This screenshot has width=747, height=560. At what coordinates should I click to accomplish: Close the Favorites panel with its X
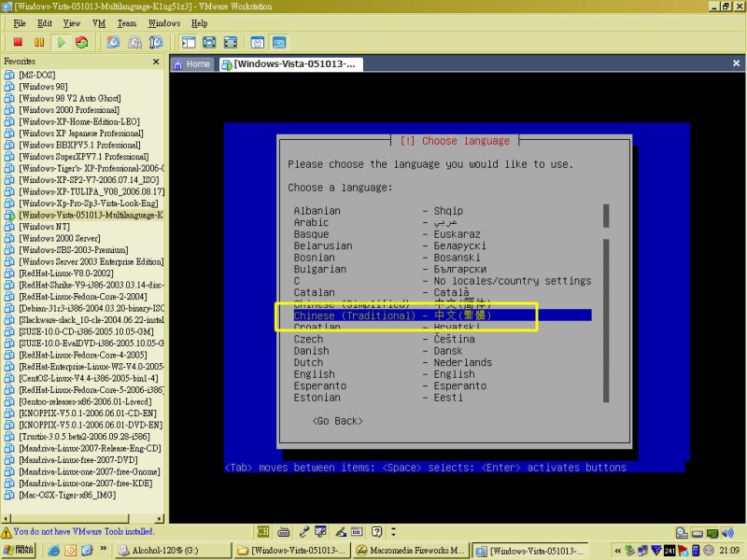coord(156,62)
